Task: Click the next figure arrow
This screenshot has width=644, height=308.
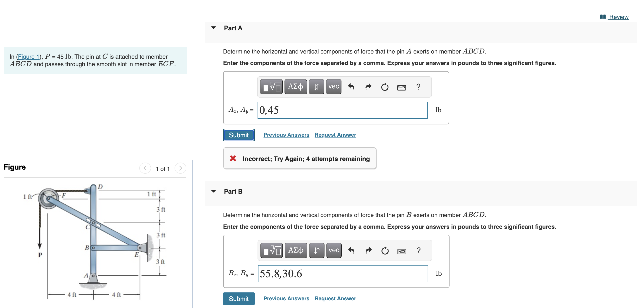Action: (x=180, y=168)
